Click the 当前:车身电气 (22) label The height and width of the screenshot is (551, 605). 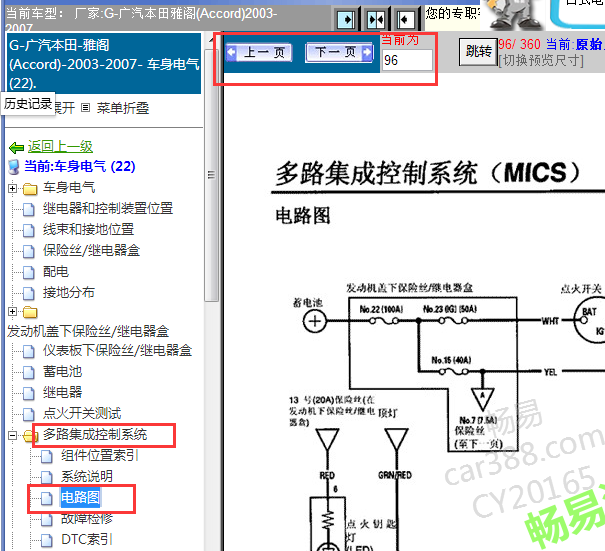pos(79,166)
